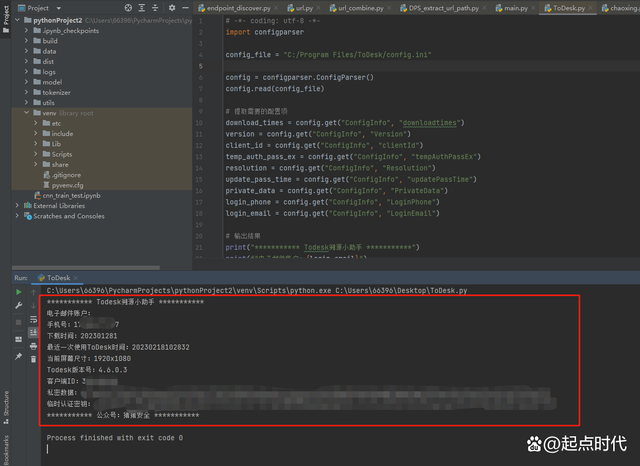The image size is (640, 466).
Task: Click the pin tab icon in Run panel
Action: 18,356
